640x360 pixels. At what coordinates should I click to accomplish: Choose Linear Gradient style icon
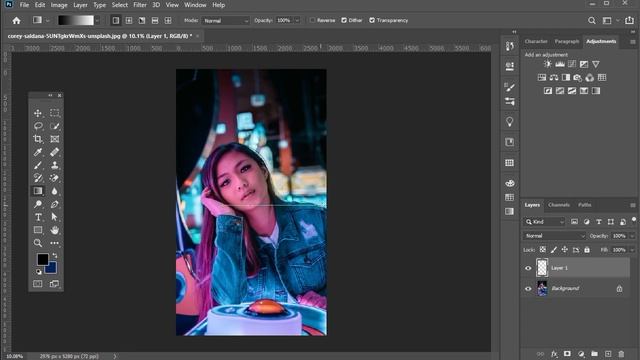(x=116, y=20)
